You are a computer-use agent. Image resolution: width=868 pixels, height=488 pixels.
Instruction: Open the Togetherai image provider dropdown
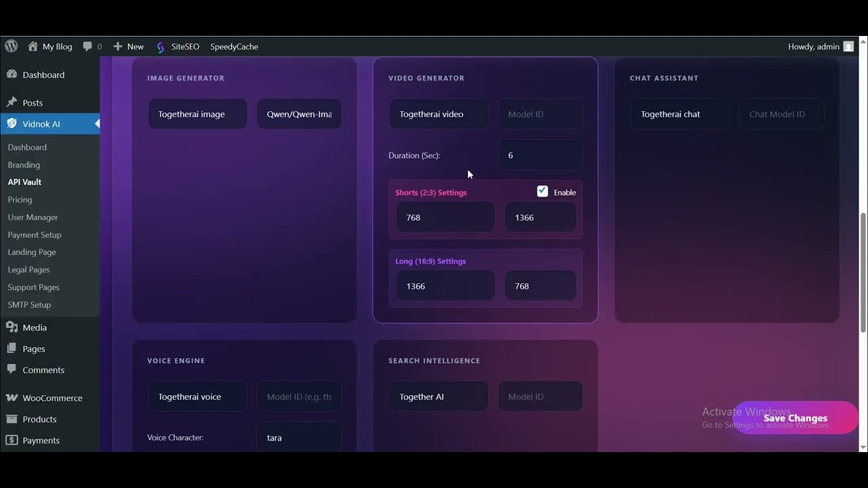click(197, 114)
